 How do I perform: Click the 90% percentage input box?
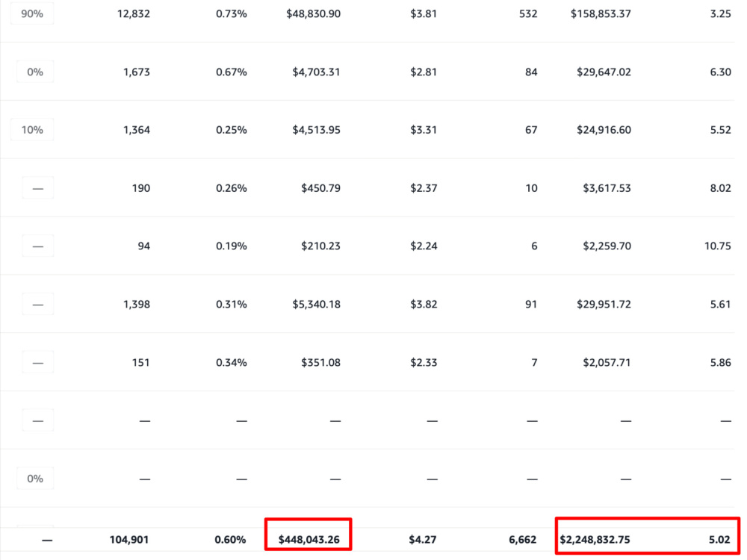tap(32, 13)
